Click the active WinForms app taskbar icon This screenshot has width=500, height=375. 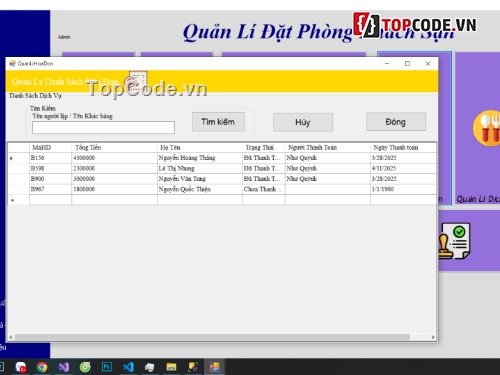pyautogui.click(x=215, y=367)
